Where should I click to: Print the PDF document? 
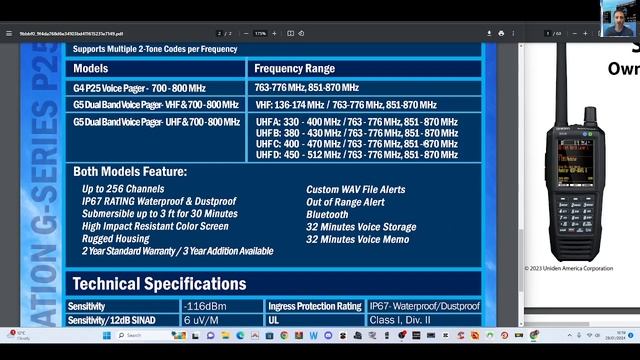[x=501, y=33]
